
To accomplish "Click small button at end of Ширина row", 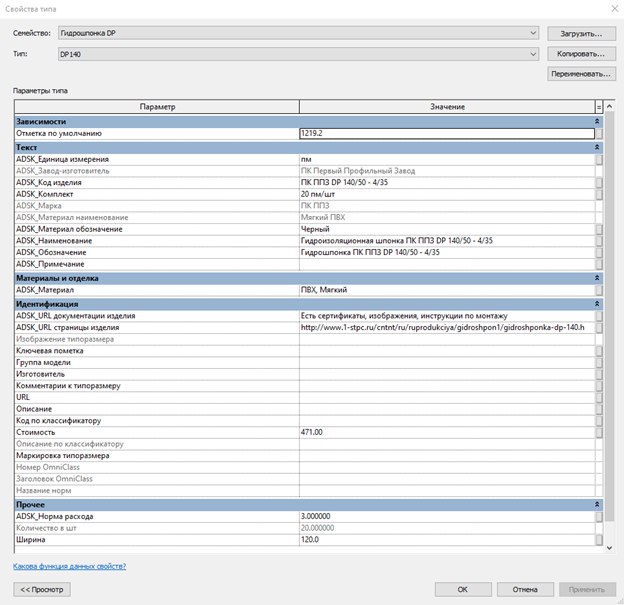I will click(x=599, y=539).
